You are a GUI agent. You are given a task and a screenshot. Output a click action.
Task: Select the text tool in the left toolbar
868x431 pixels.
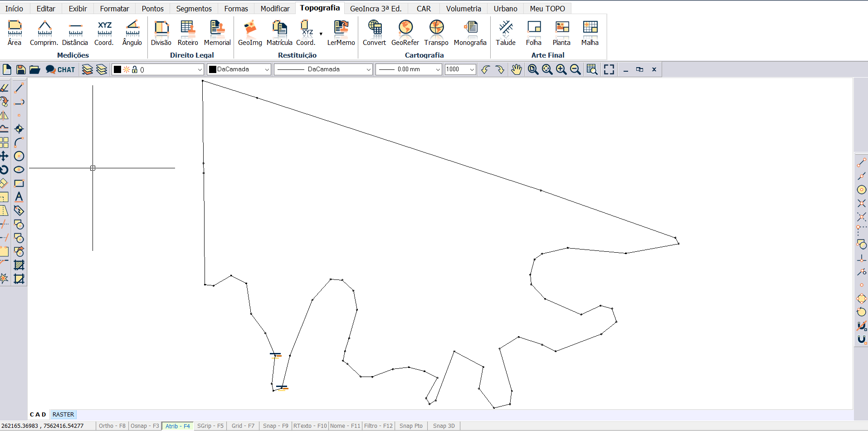[x=19, y=197]
